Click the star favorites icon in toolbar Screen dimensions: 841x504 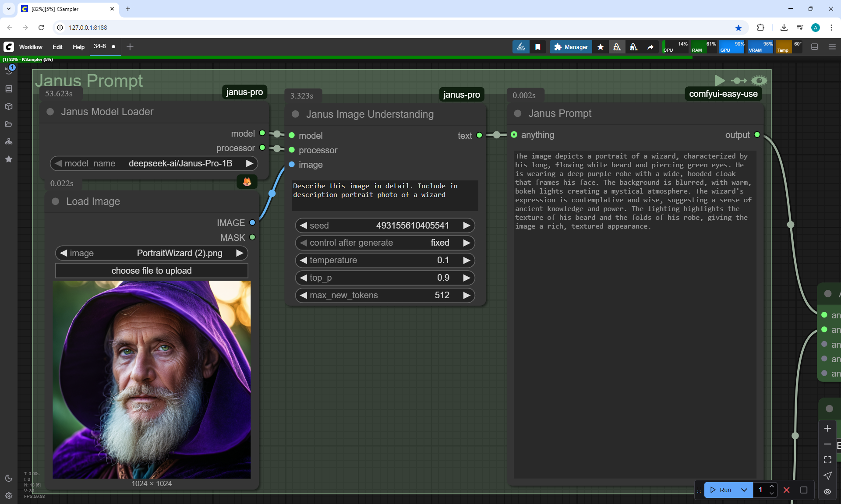(x=601, y=47)
